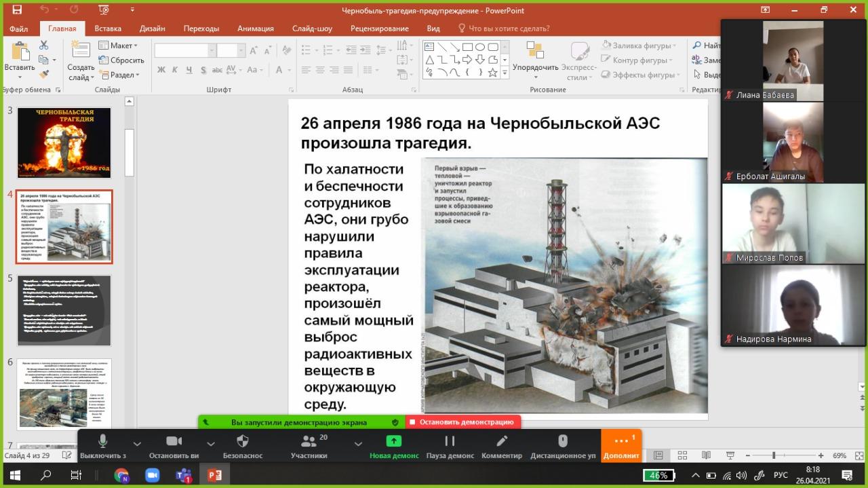The width and height of the screenshot is (868, 488).
Task: Click the Cut scissors icon
Action: 44,45
